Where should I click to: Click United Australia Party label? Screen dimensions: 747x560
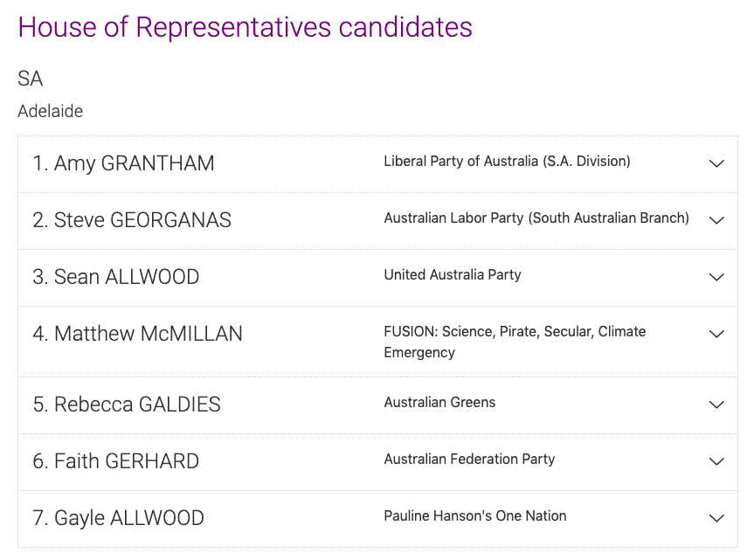coord(453,275)
